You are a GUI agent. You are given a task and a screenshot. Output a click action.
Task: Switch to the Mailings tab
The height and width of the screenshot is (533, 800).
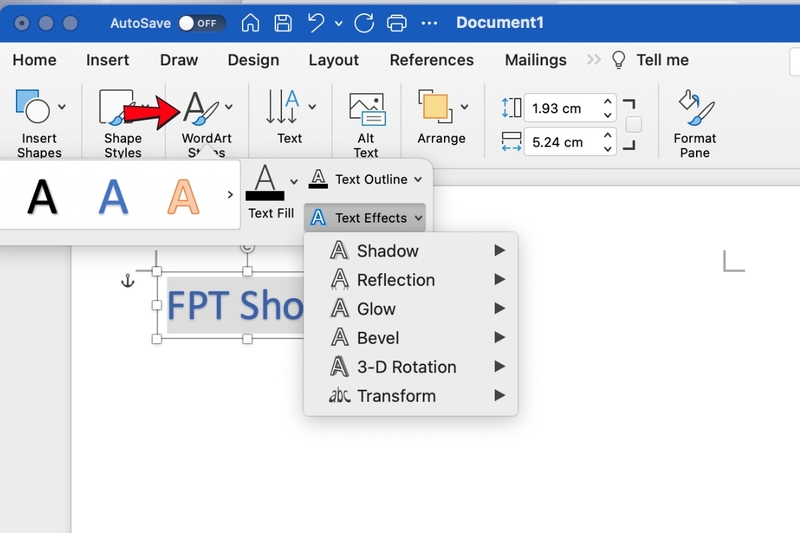[536, 60]
